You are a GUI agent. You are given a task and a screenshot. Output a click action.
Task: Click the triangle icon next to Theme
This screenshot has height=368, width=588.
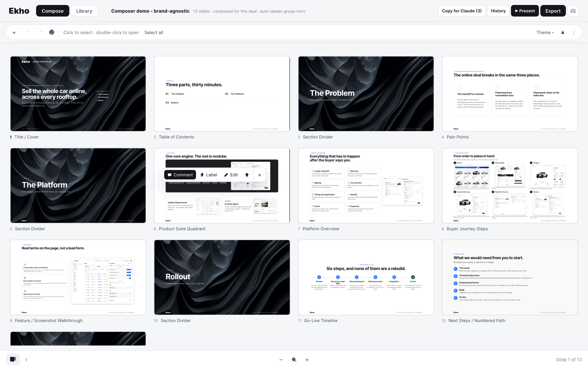click(x=563, y=33)
